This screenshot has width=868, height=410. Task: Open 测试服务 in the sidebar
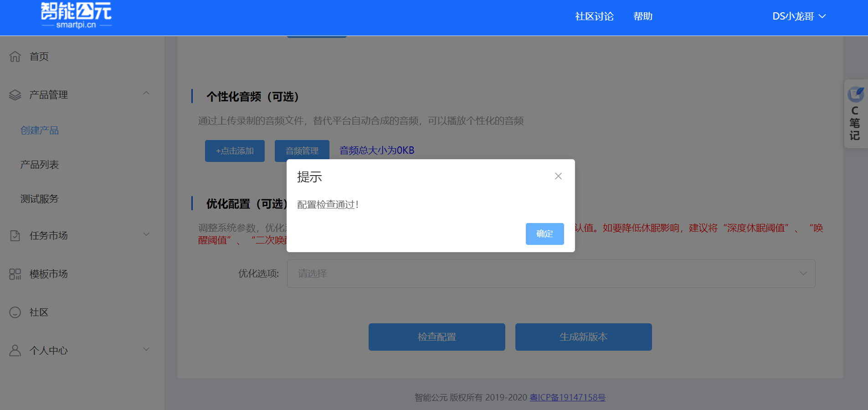click(40, 199)
